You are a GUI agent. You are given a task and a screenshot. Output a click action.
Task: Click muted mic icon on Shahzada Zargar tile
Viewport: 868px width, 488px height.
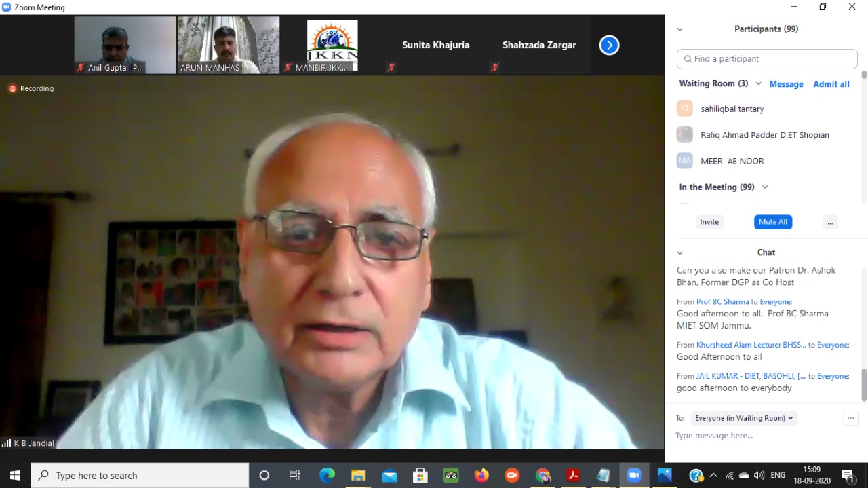tap(495, 68)
